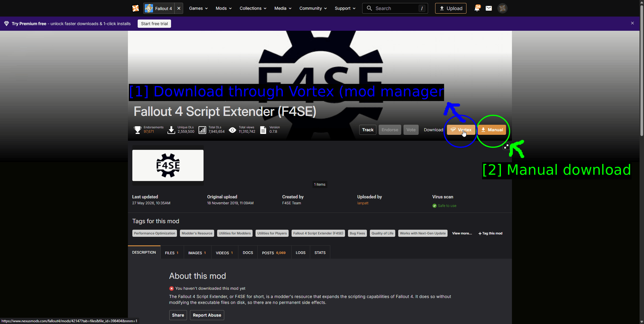This screenshot has height=324, width=644.
Task: Remove the Fallout 4 game filter
Action: pos(179,8)
